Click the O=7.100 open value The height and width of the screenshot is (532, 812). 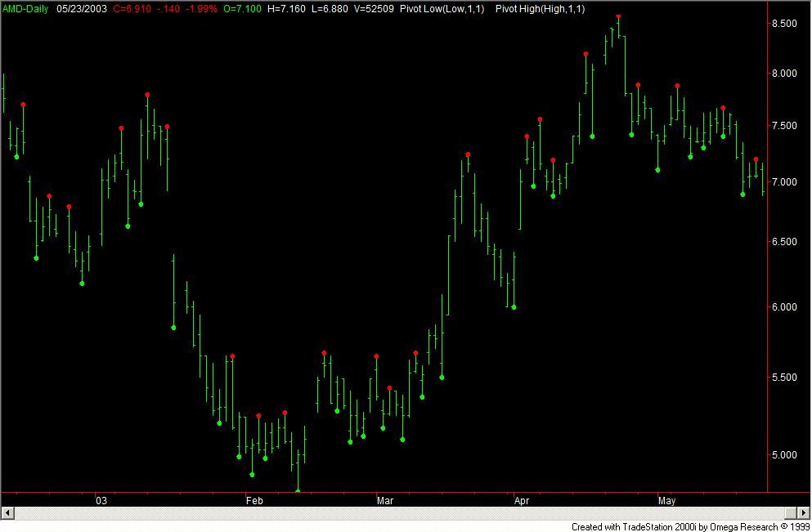242,9
